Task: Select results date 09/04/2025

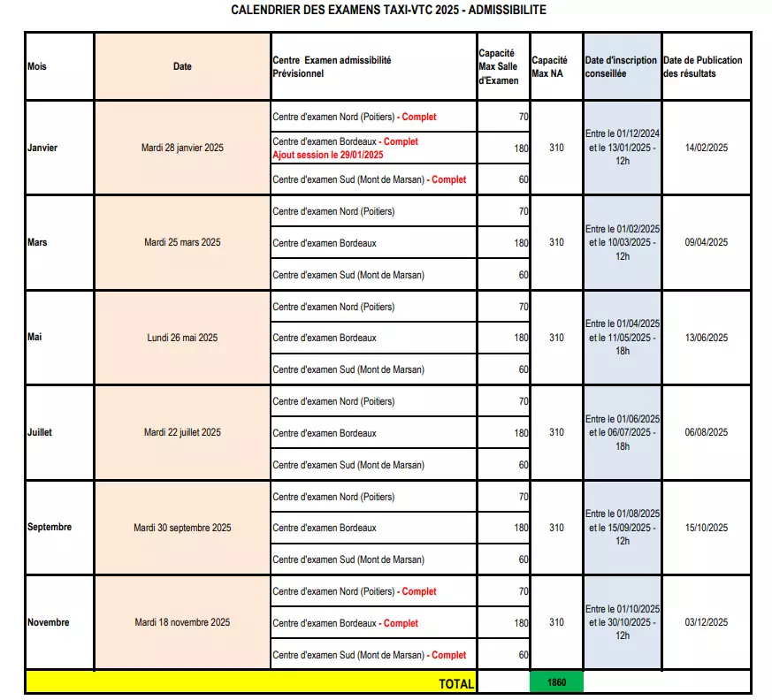Action: point(706,242)
